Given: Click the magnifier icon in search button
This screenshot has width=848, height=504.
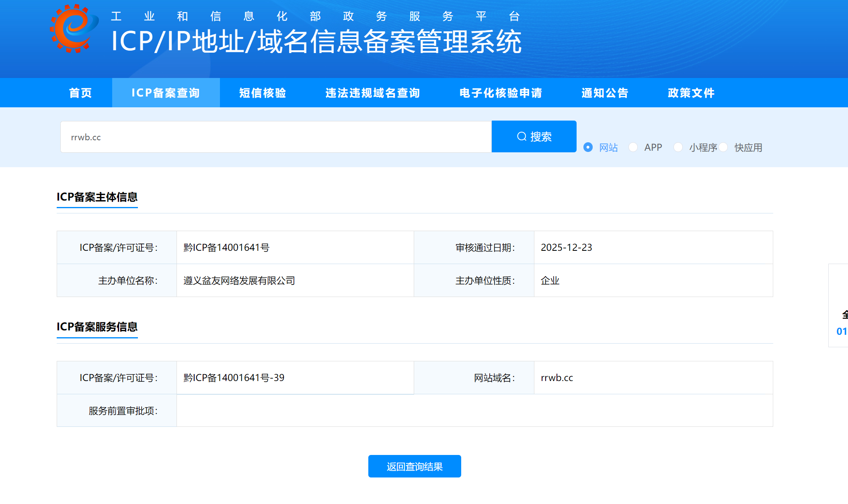Looking at the screenshot, I should (522, 137).
